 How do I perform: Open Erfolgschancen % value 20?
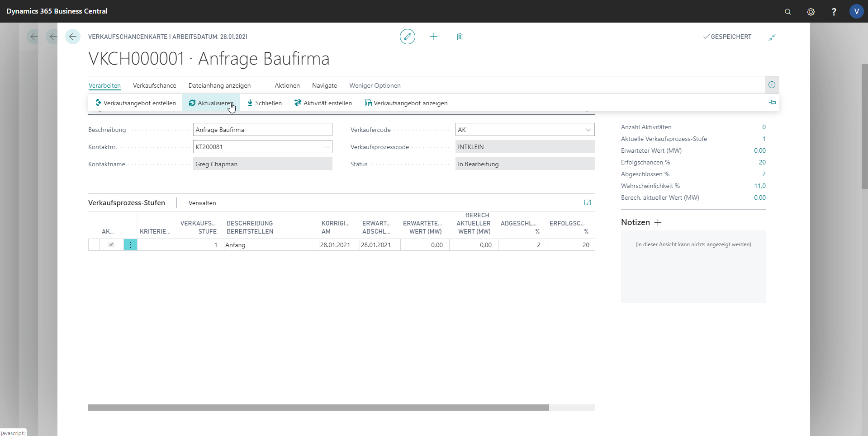click(762, 162)
